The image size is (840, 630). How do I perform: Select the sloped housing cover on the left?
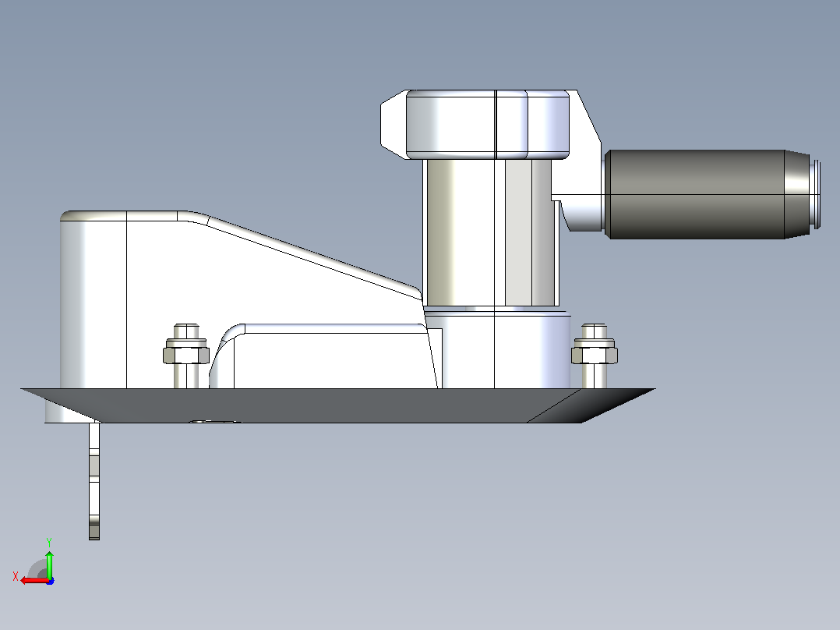point(241,299)
